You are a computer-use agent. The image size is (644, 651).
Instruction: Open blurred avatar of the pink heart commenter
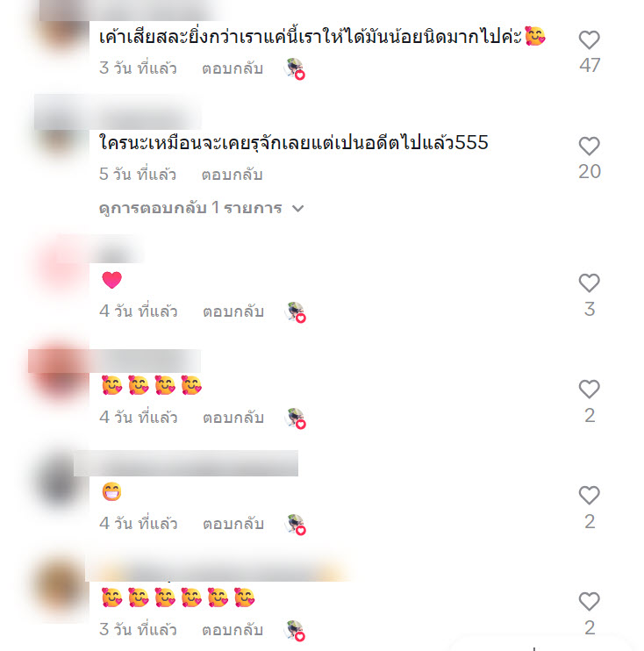tap(61, 266)
